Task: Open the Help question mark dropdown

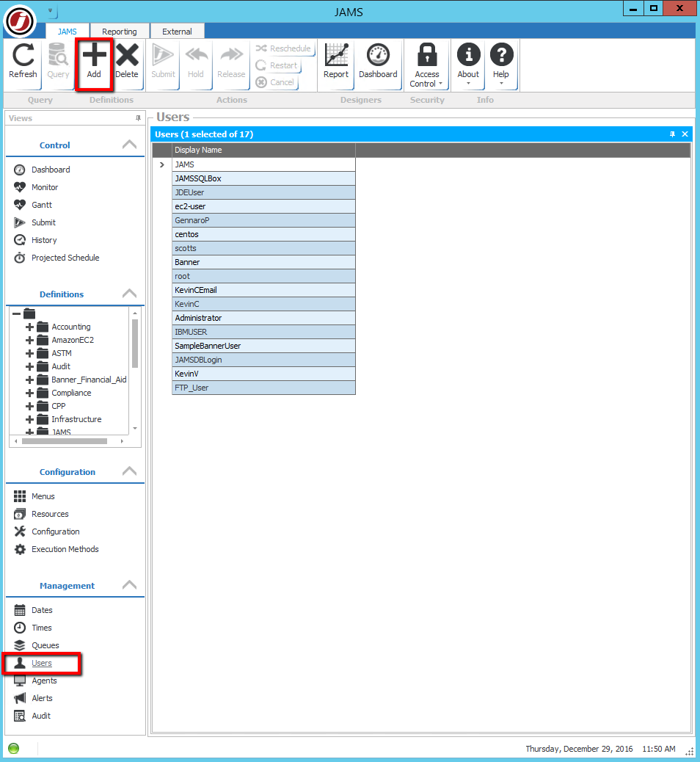Action: 501,65
